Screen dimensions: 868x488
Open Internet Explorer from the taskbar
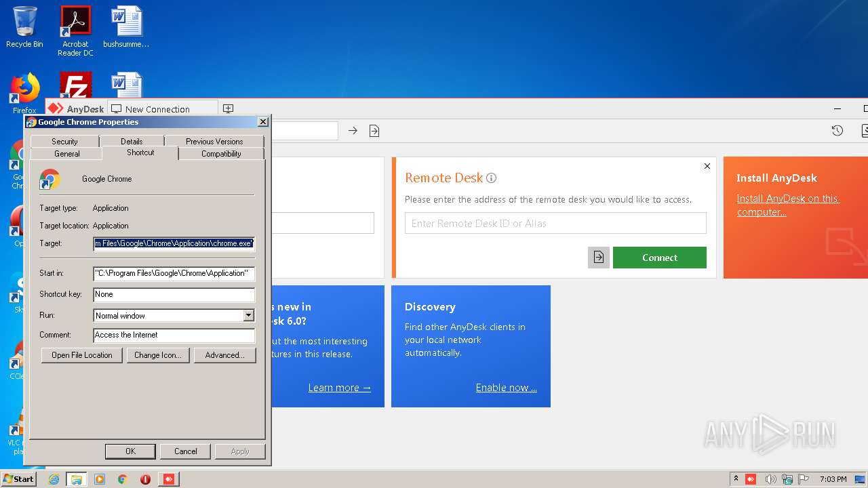pyautogui.click(x=54, y=479)
